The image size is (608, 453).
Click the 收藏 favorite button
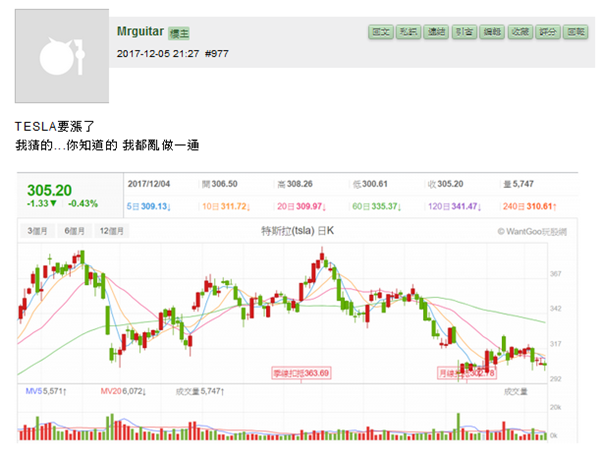click(520, 32)
